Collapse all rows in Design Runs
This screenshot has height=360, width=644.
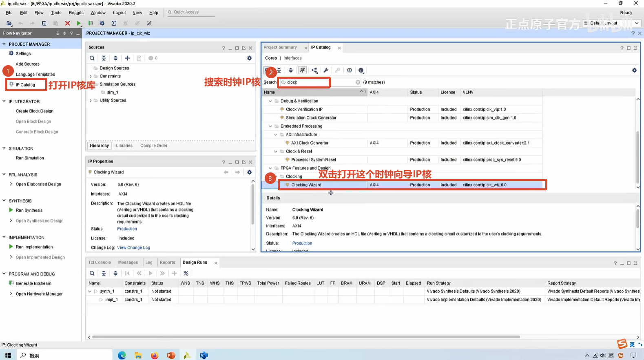pyautogui.click(x=104, y=273)
